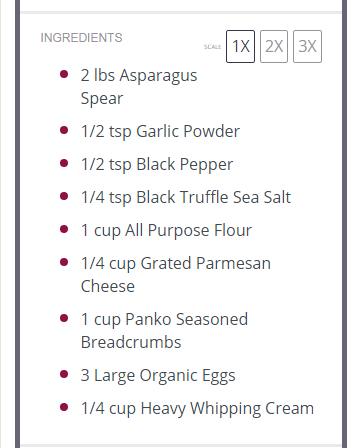Viewport: 361px width, 448px height.
Task: Click the SCALE label
Action: click(212, 47)
